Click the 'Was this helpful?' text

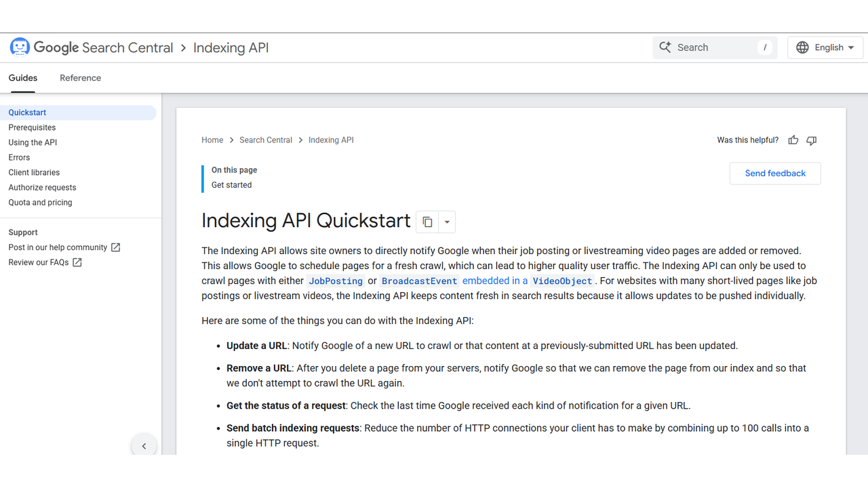(748, 140)
